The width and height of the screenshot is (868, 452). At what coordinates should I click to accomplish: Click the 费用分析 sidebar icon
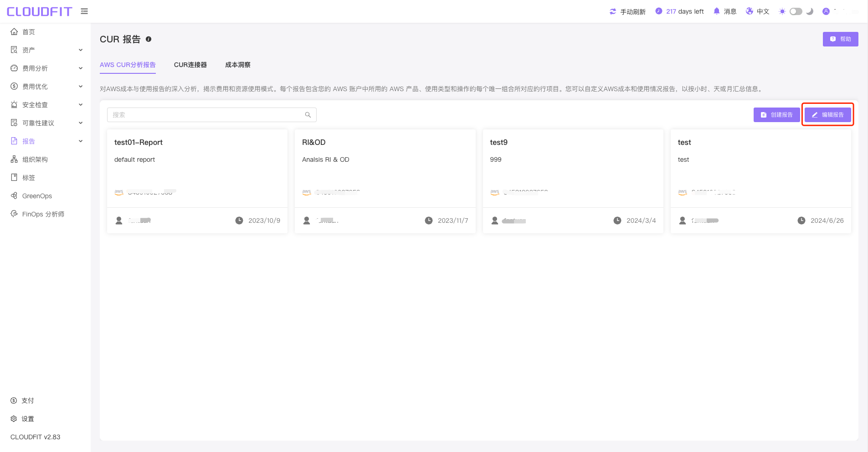tap(14, 68)
